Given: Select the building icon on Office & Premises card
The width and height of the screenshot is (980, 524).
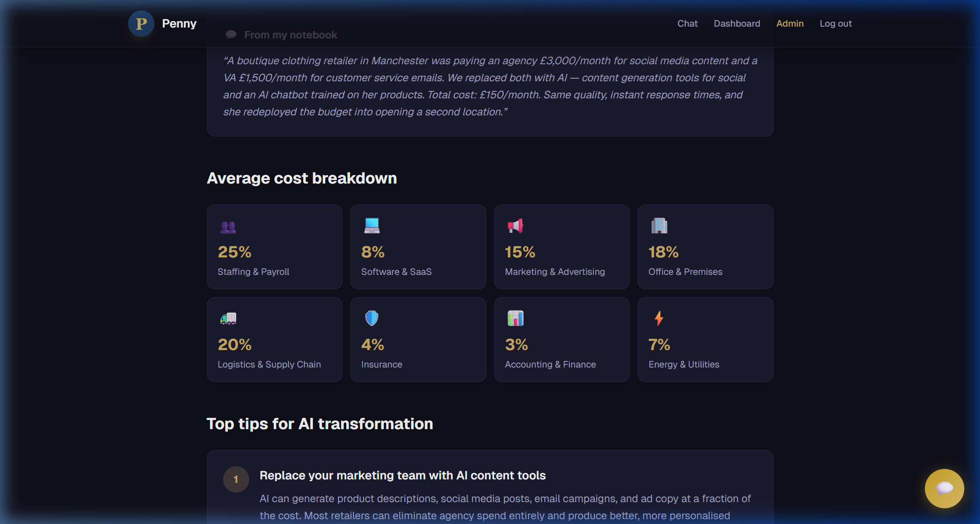Looking at the screenshot, I should click(659, 226).
